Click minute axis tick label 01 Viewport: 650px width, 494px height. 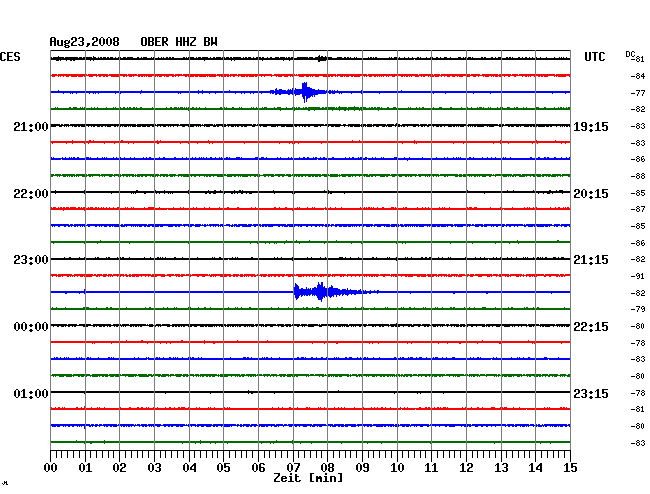85,467
